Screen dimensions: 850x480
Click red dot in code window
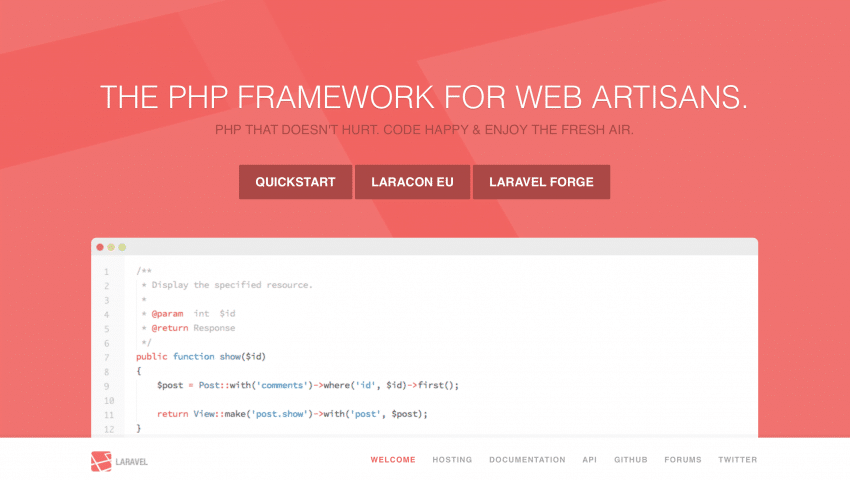[100, 247]
